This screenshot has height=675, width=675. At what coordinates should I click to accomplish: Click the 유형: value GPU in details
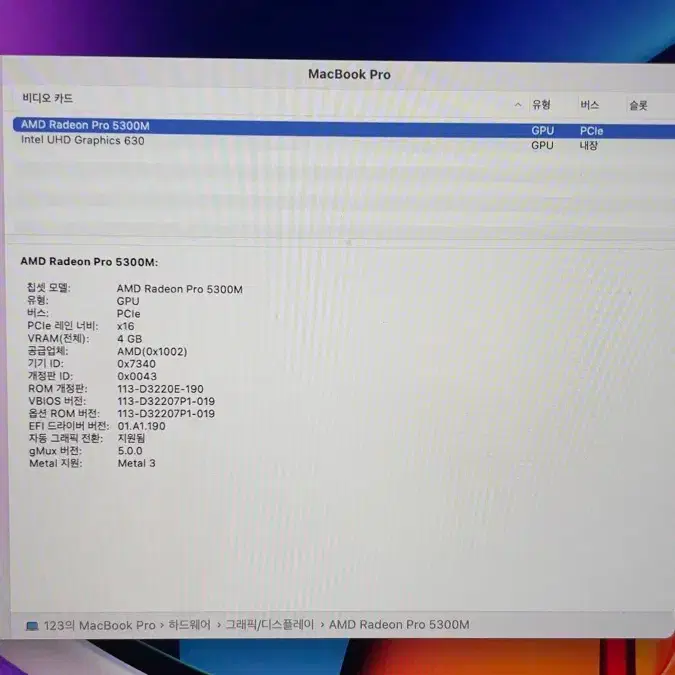128,301
